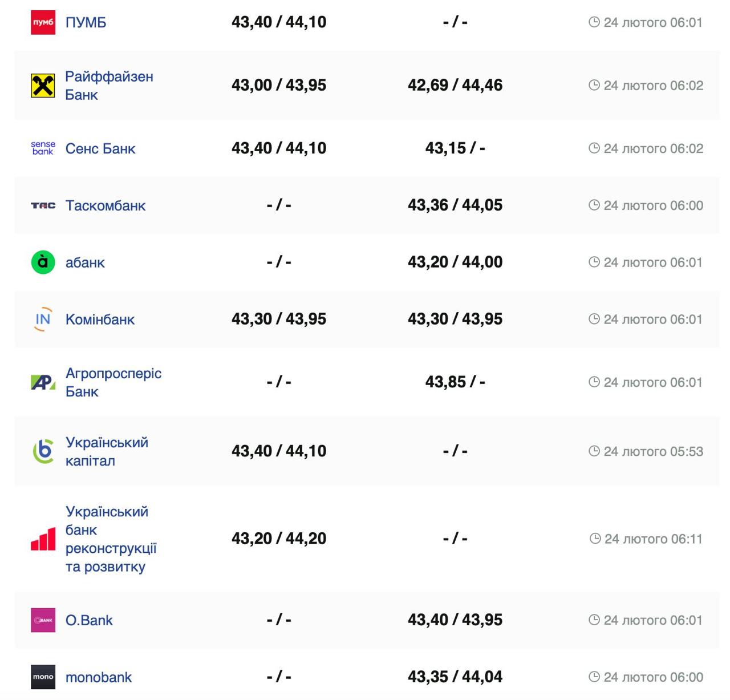This screenshot has height=700, width=730.
Task: Open the Комінбанк link
Action: 100,319
